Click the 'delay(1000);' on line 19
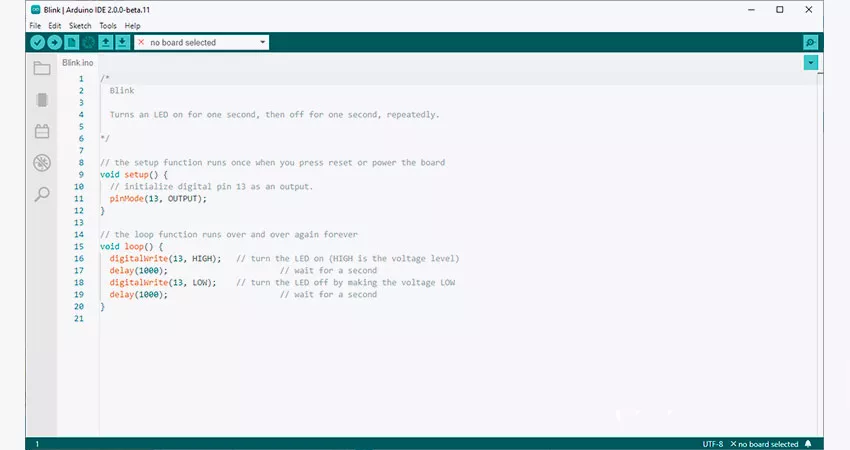Image resolution: width=850 pixels, height=450 pixels. [x=139, y=294]
